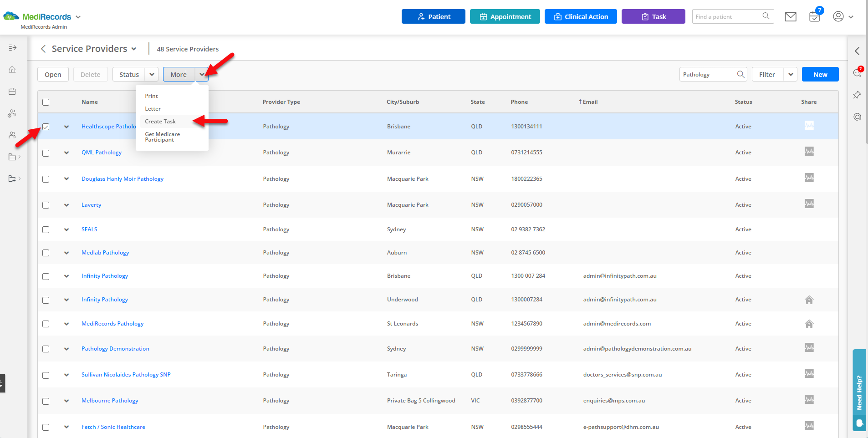Click the Clinical Action button
Image resolution: width=868 pixels, height=438 pixels.
pos(581,16)
